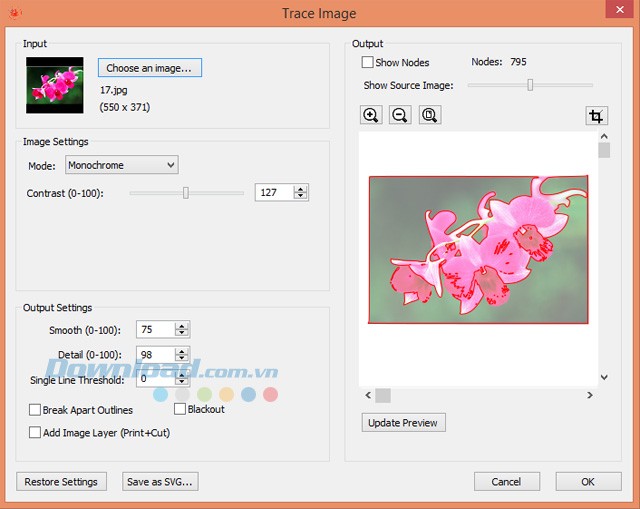The width and height of the screenshot is (640, 509).
Task: Zoom out of the preview
Action: (x=400, y=115)
